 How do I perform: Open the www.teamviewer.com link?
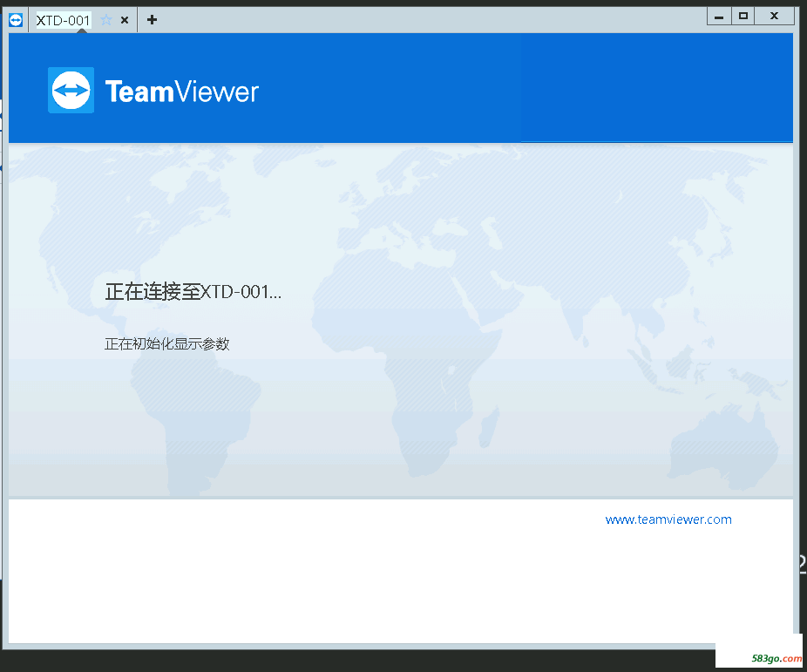(668, 519)
